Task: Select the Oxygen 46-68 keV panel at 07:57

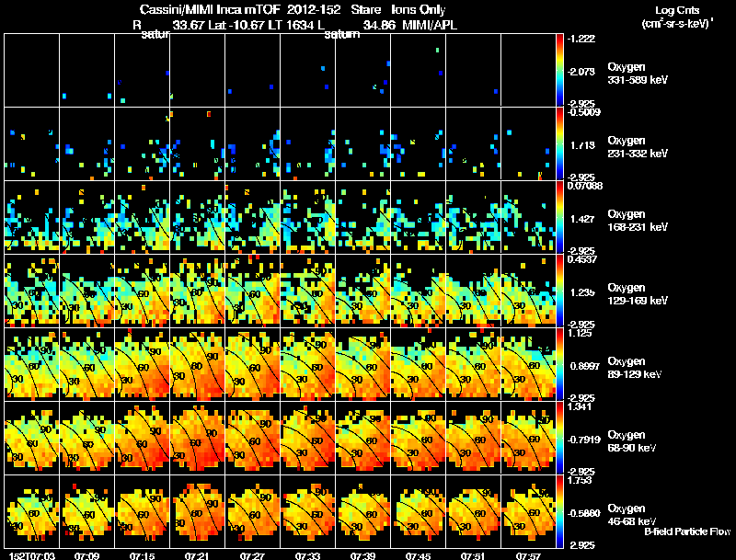Action: click(x=528, y=511)
